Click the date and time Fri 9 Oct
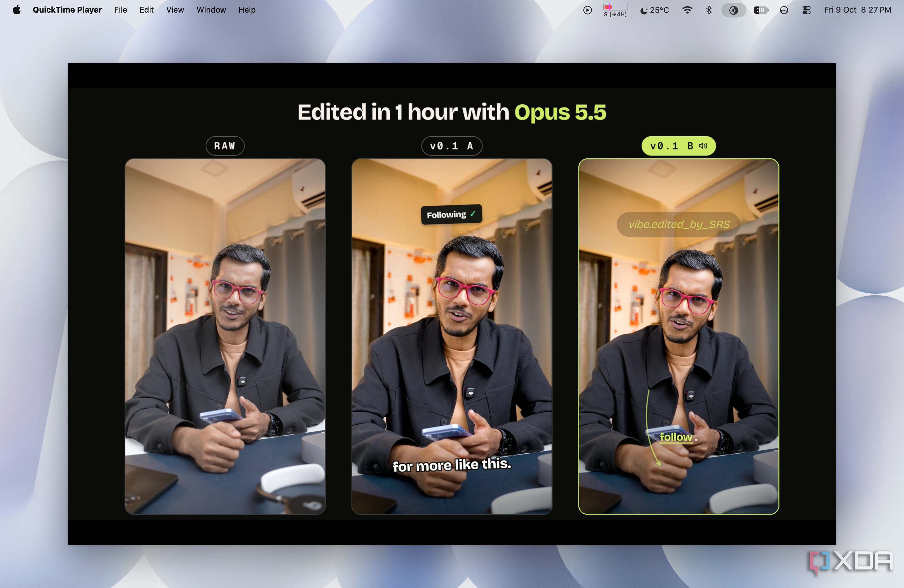904x588 pixels. coord(857,10)
